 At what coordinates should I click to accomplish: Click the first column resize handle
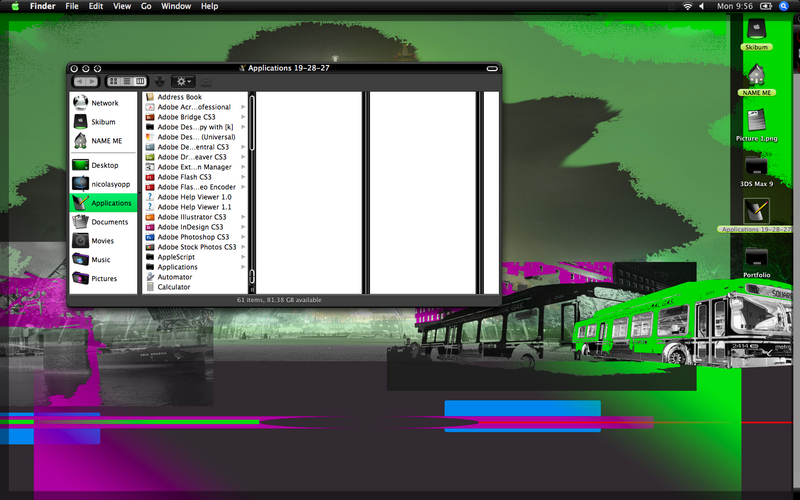(252, 289)
